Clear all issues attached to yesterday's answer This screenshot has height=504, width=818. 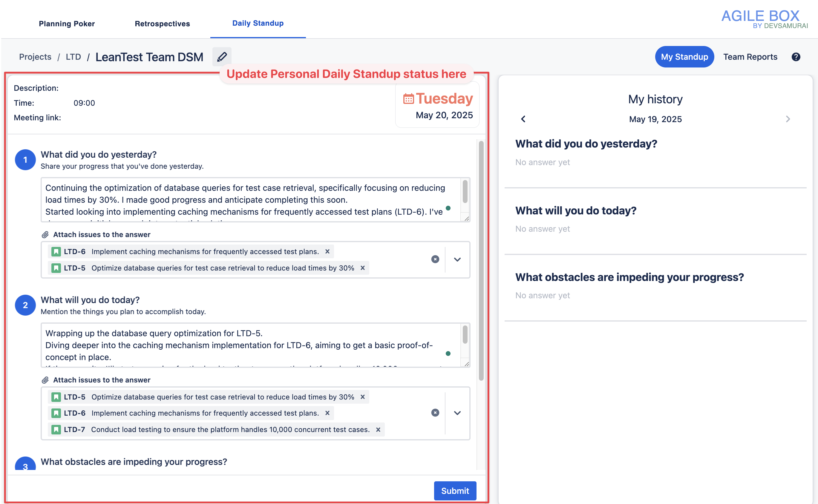point(435,259)
